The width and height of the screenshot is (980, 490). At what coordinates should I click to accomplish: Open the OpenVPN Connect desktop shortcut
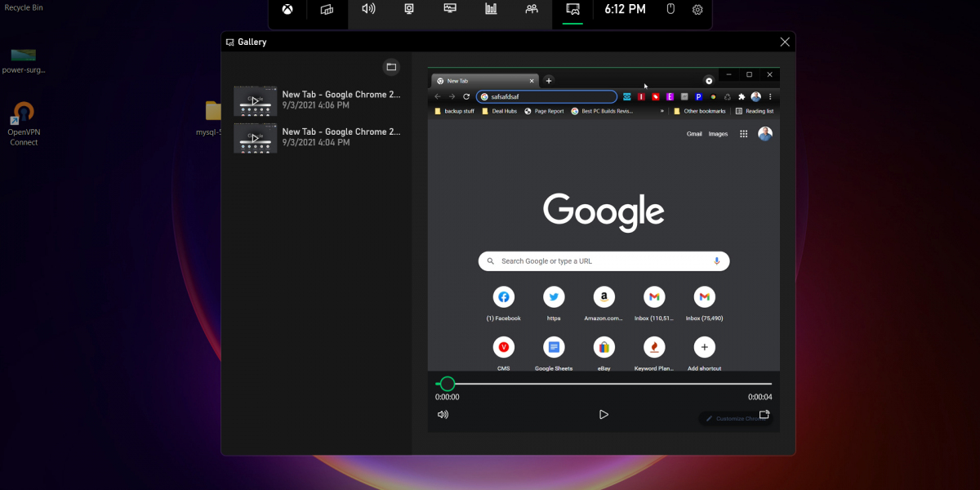[24, 124]
